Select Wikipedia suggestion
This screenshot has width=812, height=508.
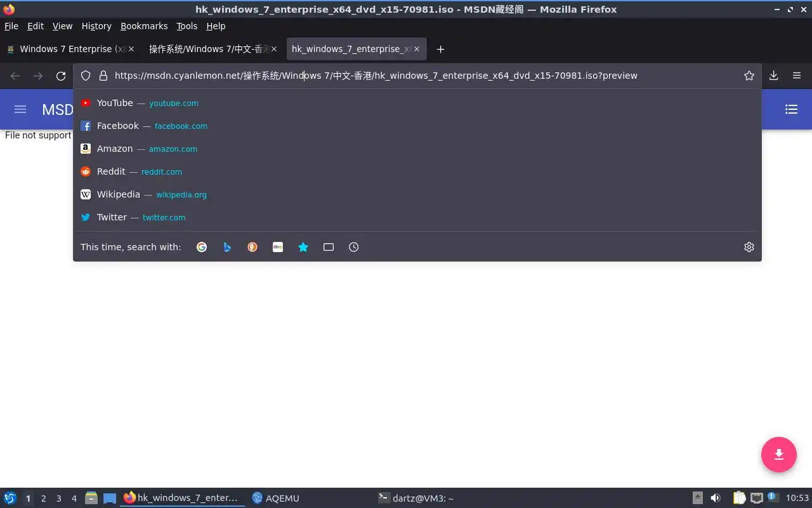[x=417, y=194]
